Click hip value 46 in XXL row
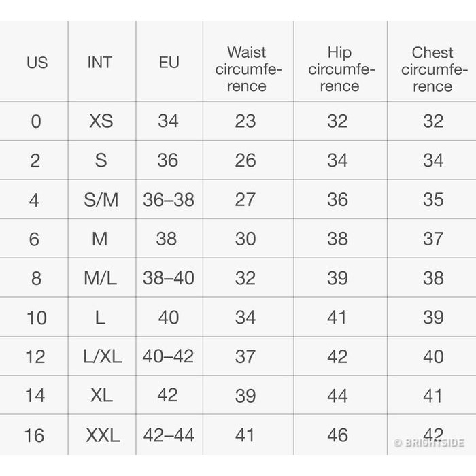The image size is (476, 476). tap(337, 435)
